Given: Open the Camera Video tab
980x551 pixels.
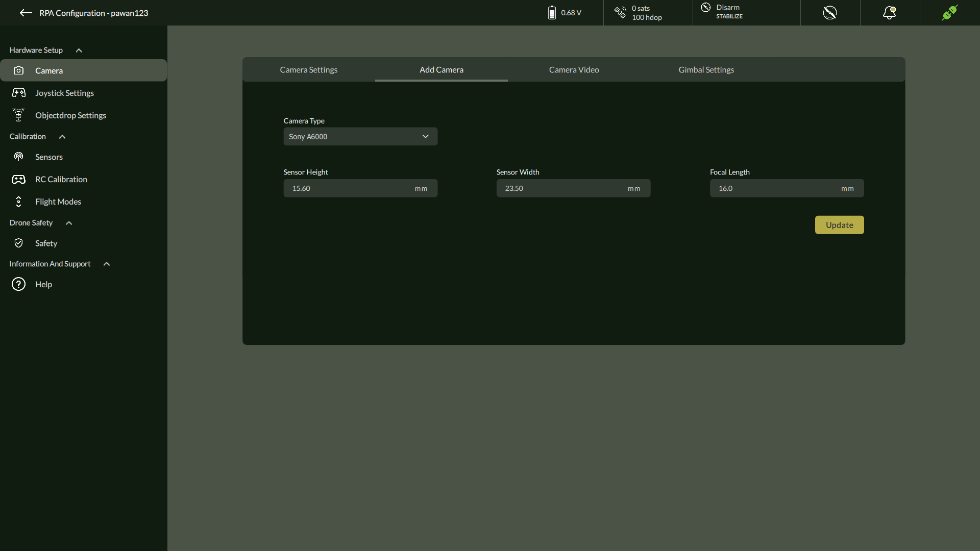Looking at the screenshot, I should [574, 70].
